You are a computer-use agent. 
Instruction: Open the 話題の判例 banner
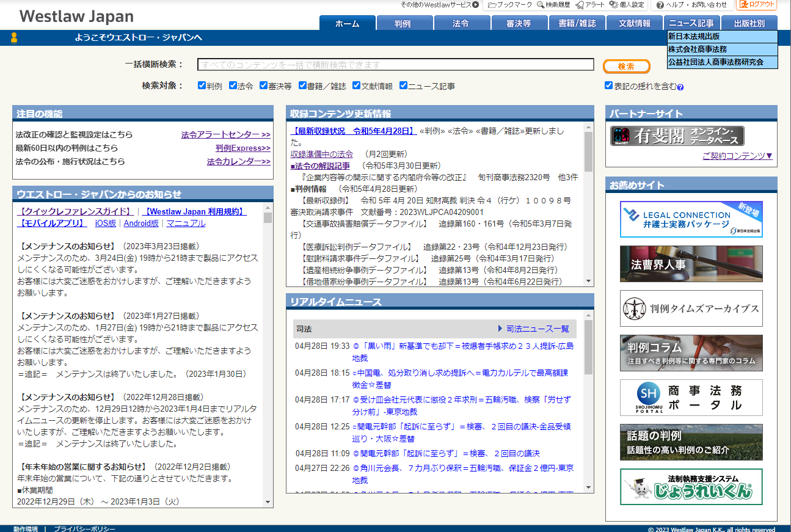coord(691,442)
